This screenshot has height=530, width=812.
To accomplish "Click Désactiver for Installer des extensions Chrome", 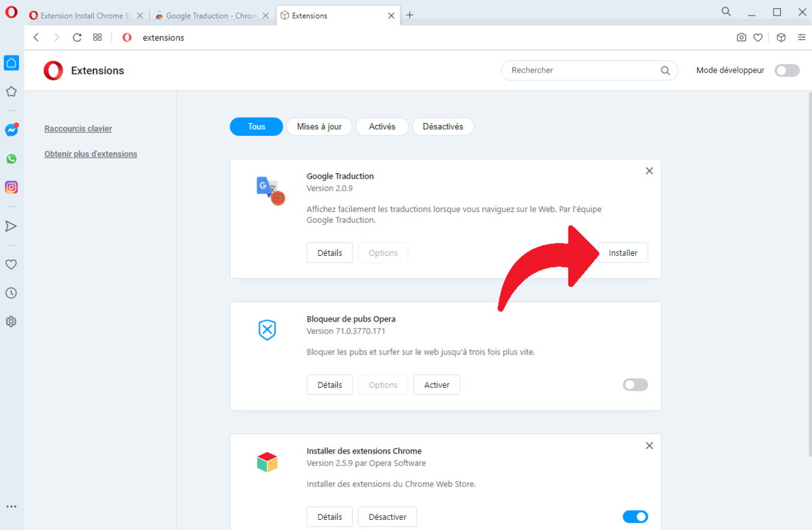I will click(388, 516).
